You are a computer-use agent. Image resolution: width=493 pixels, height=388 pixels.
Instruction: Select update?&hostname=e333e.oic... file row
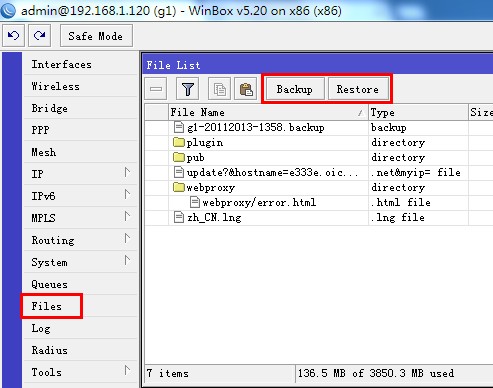coord(319,172)
